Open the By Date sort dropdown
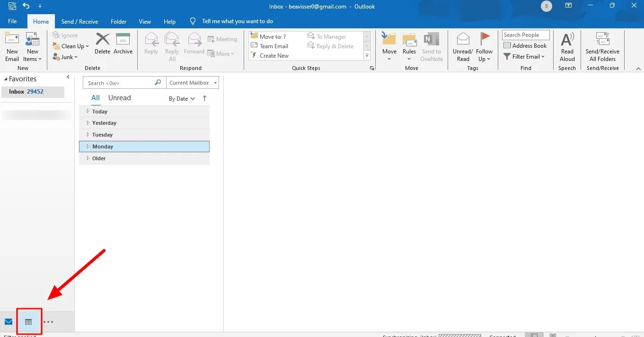Viewport: 644px width, 337px height. [x=182, y=99]
